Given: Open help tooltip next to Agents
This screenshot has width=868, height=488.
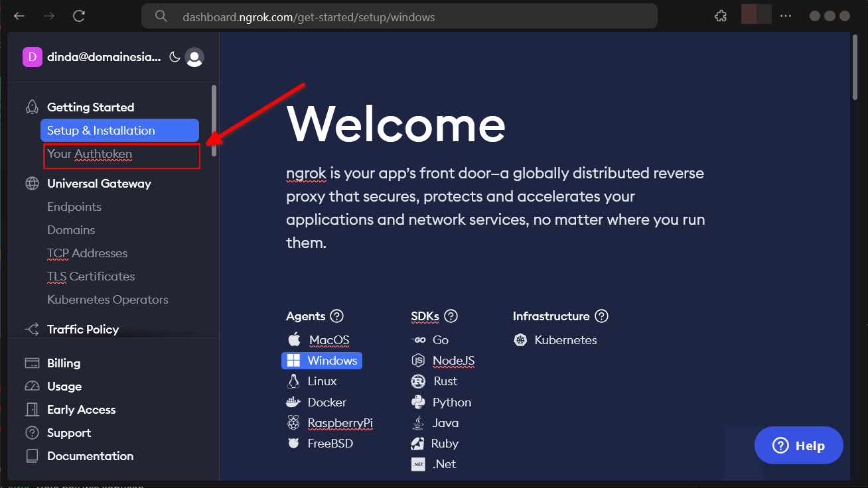Looking at the screenshot, I should (337, 316).
